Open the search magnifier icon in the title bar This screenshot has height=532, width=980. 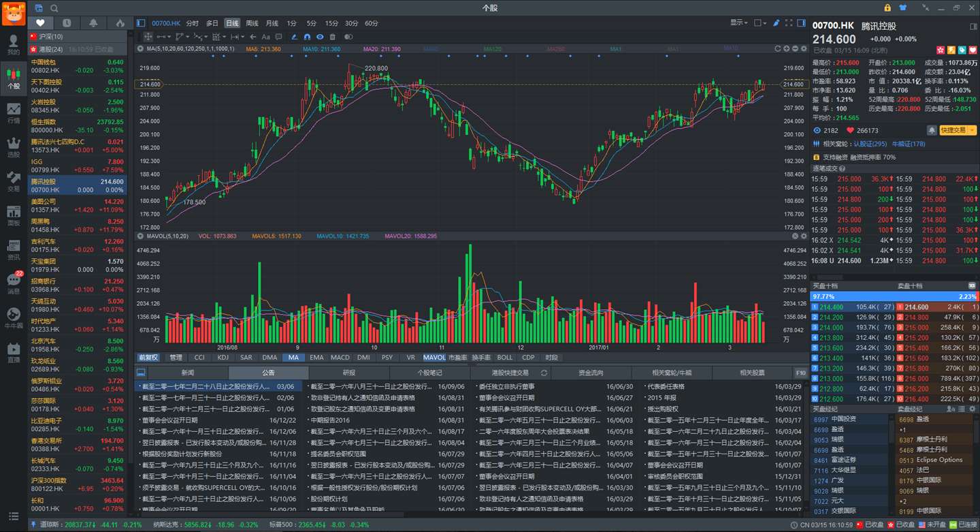coord(54,8)
